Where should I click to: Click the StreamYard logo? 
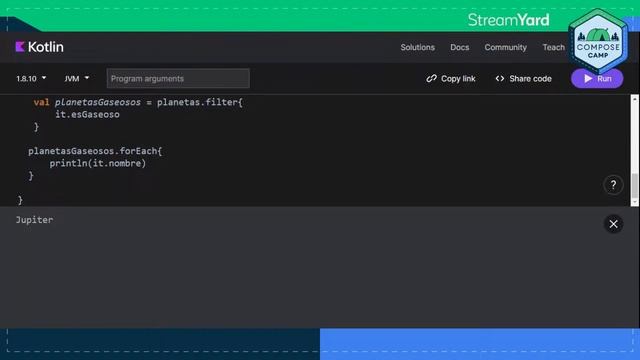[x=509, y=20]
